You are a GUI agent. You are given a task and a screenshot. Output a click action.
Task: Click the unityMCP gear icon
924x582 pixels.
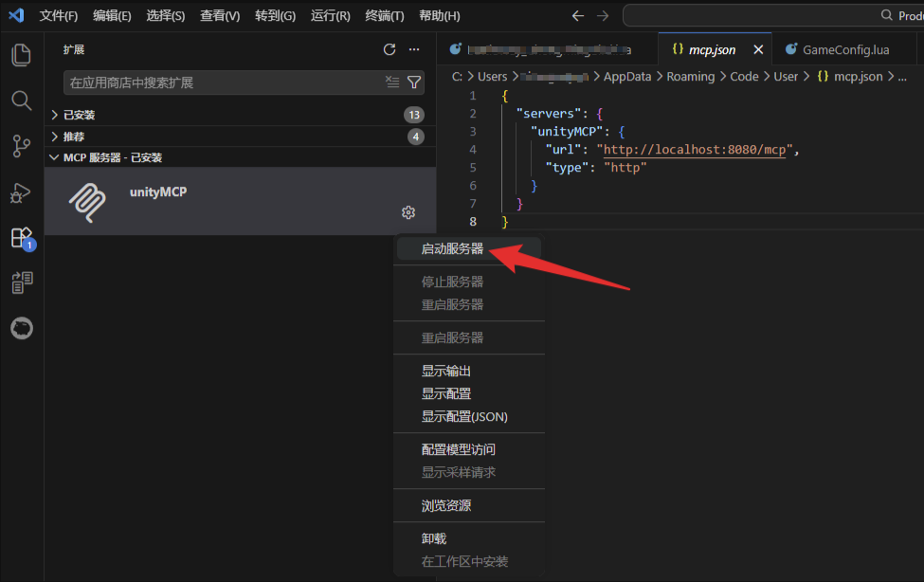click(x=408, y=212)
